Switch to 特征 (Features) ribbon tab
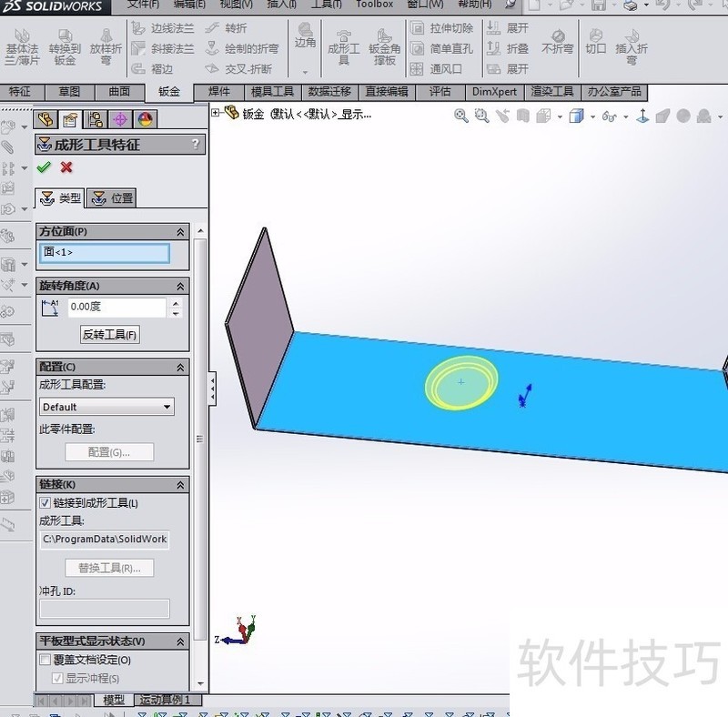 coord(21,92)
